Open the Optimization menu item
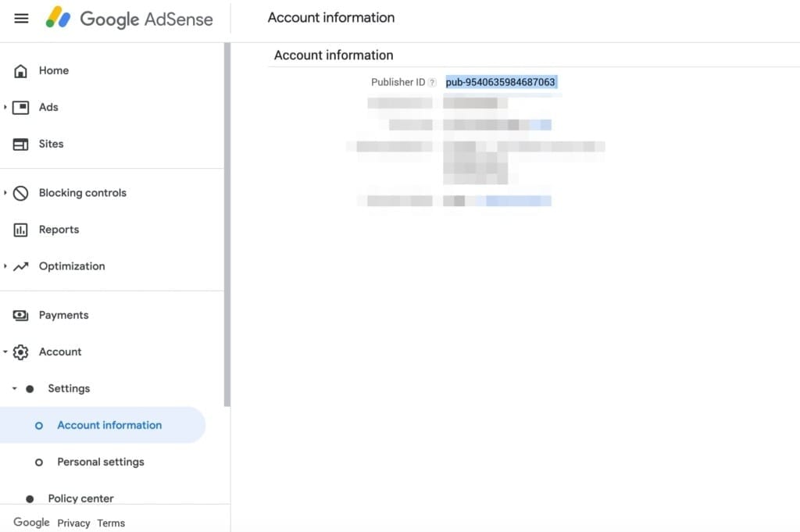 72,266
